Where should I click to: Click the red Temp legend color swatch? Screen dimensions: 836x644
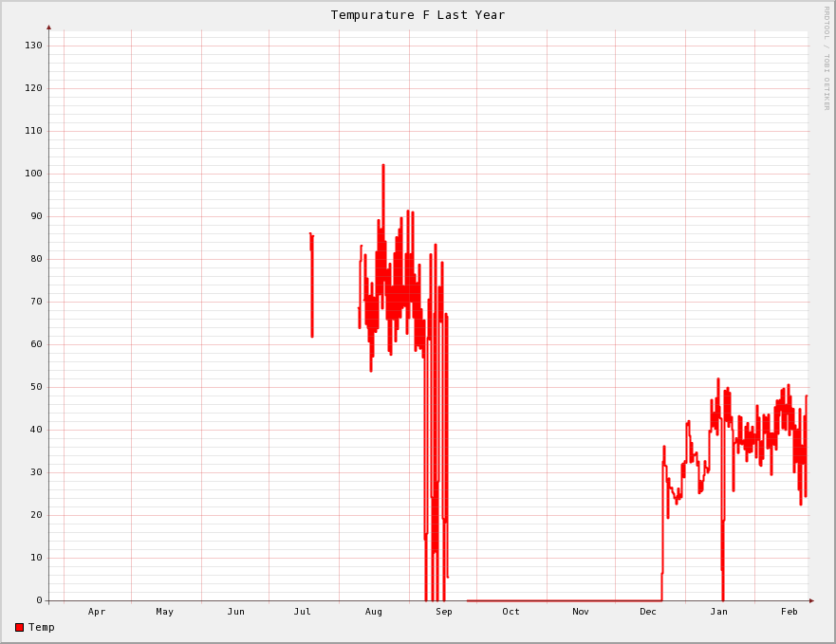point(19,627)
